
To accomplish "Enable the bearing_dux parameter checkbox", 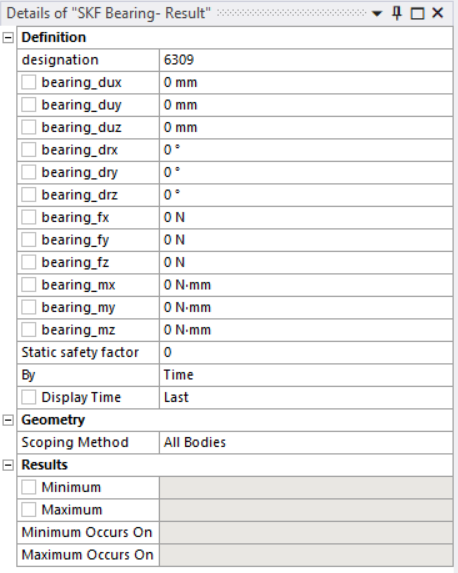I will point(29,82).
